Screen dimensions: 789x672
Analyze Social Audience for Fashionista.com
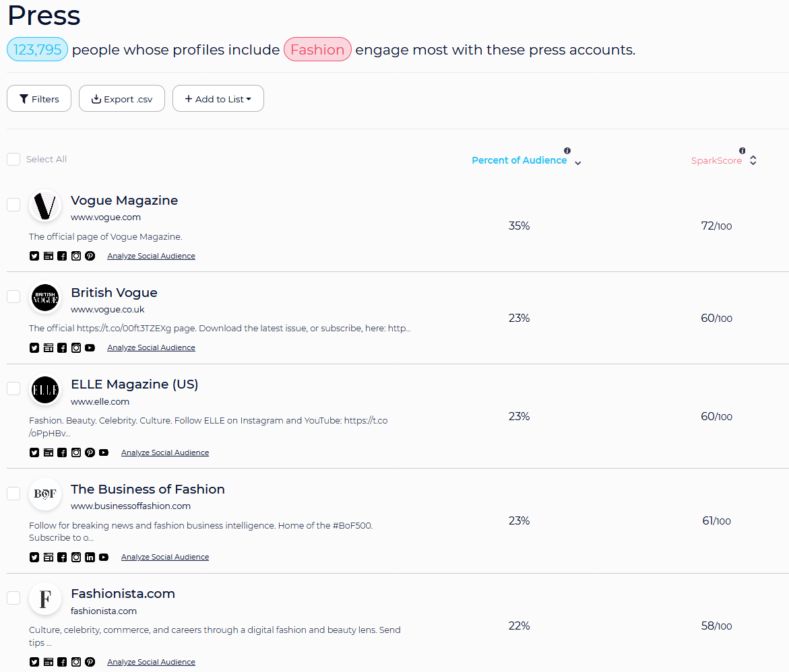[151, 662]
